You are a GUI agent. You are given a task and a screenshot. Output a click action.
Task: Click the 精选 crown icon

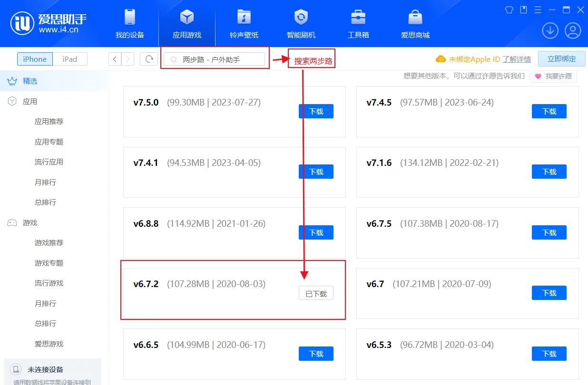point(12,81)
